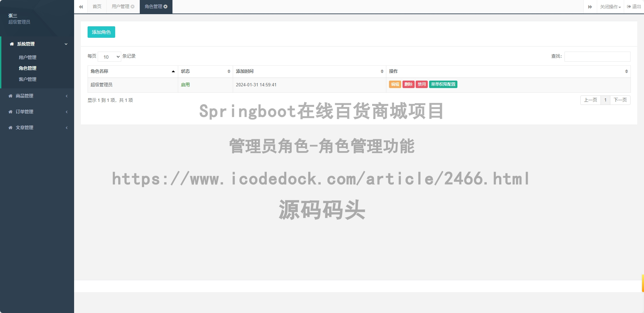Click the home icon beside 订单管理
Viewport: 644px width, 313px height.
pos(10,112)
